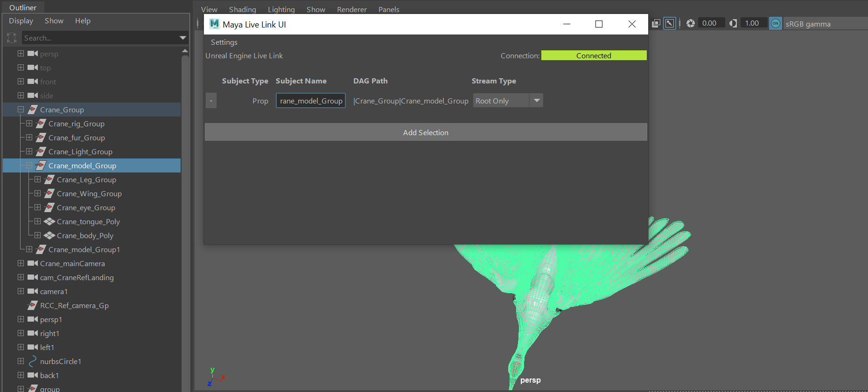Image resolution: width=868 pixels, height=392 pixels.
Task: Expand the Crane_Leg_Group node
Action: 37,179
